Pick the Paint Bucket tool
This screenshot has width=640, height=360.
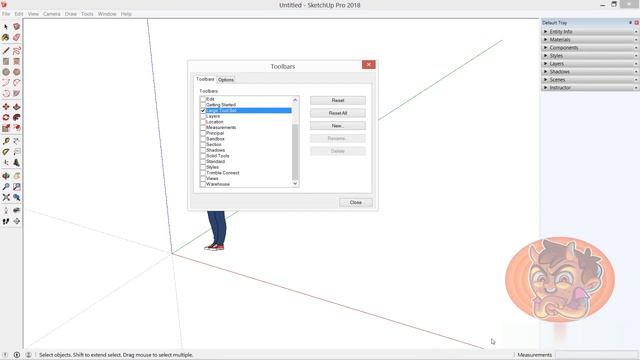[6, 37]
